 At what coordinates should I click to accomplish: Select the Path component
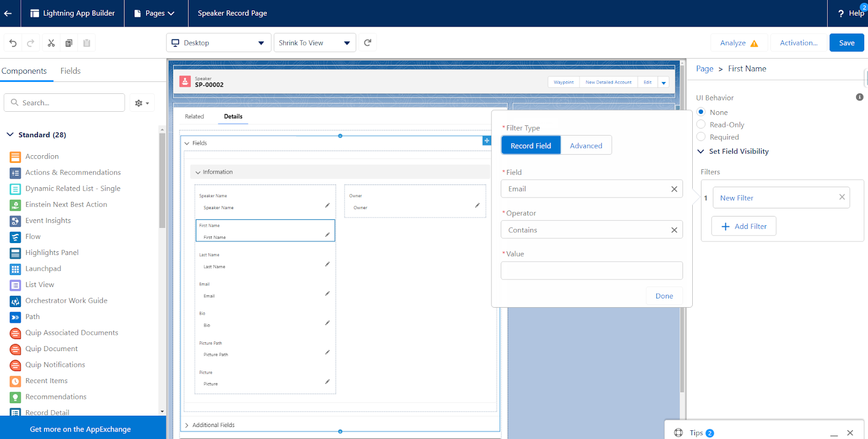(x=32, y=317)
